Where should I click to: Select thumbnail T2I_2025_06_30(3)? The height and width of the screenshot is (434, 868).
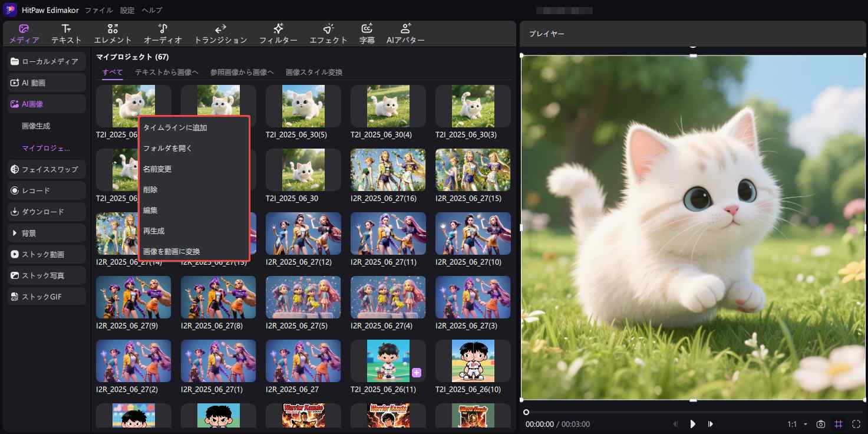click(x=473, y=106)
